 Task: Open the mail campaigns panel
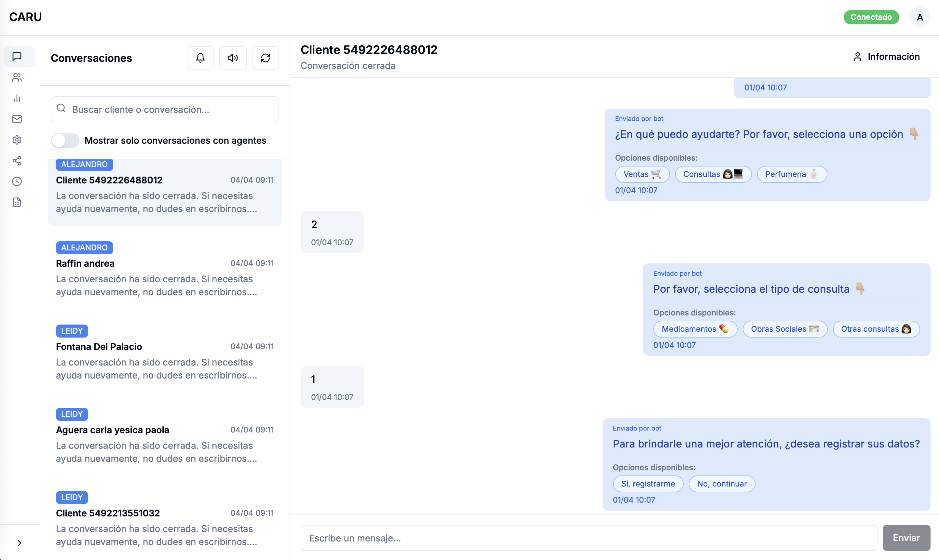[17, 119]
